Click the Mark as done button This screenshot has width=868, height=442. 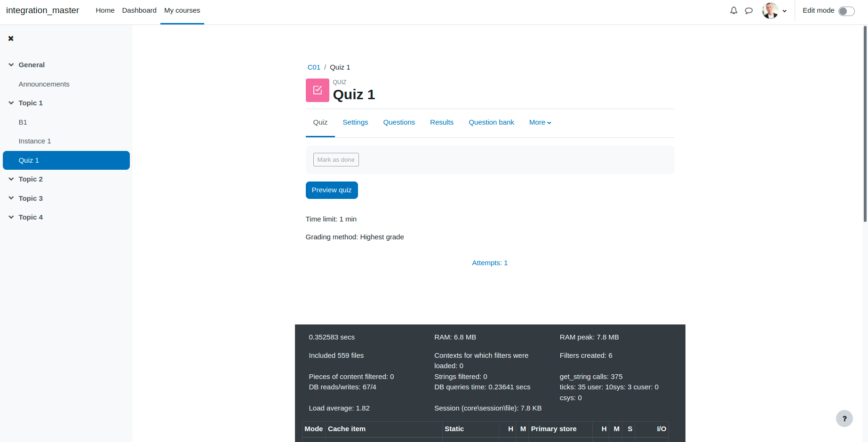tap(336, 160)
